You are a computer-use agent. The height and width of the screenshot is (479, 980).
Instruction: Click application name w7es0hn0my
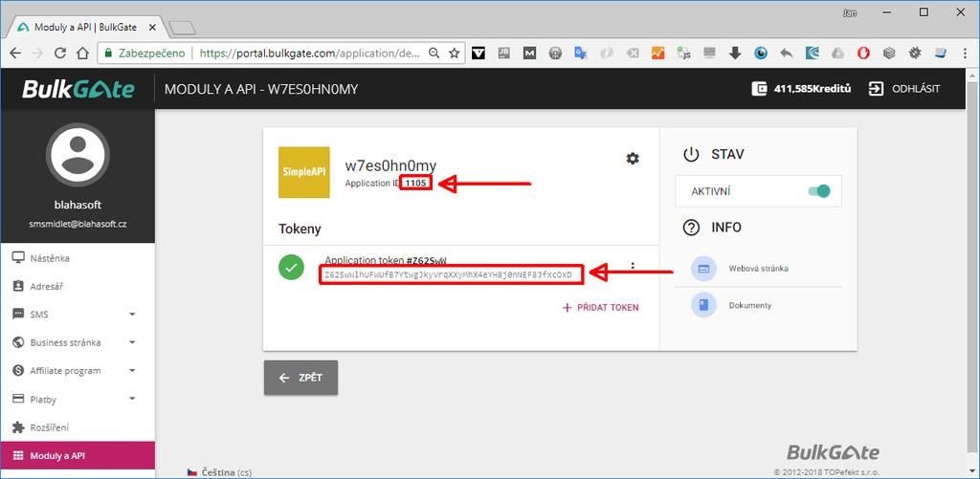tap(390, 165)
